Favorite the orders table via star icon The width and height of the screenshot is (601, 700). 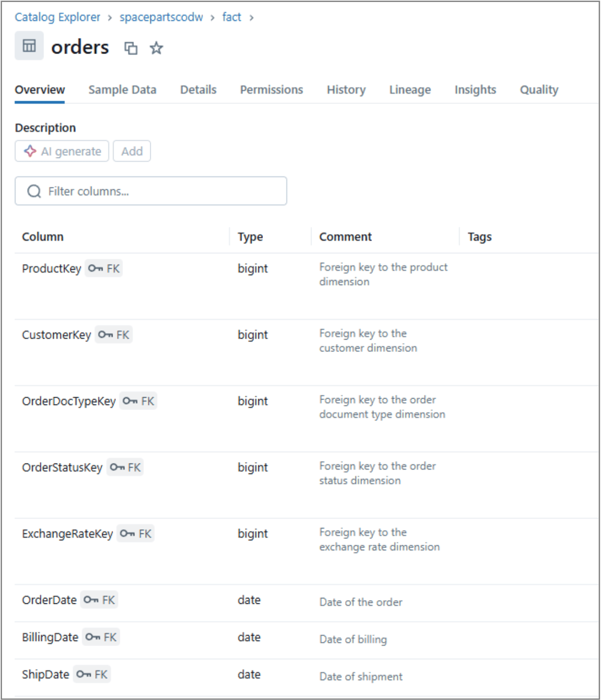tap(156, 49)
